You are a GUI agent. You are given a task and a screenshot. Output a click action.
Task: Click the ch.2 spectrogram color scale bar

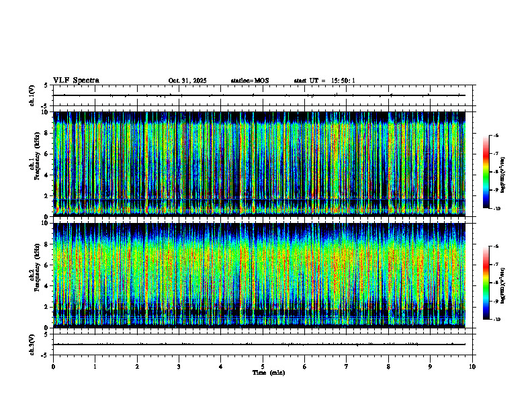486,283
